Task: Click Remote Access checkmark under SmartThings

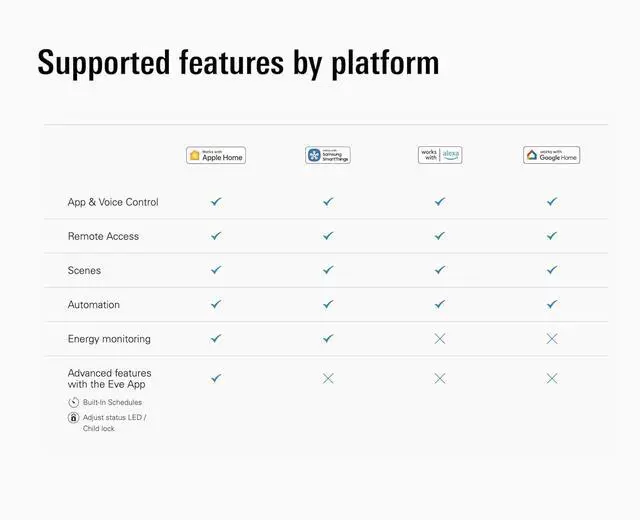Action: (328, 236)
